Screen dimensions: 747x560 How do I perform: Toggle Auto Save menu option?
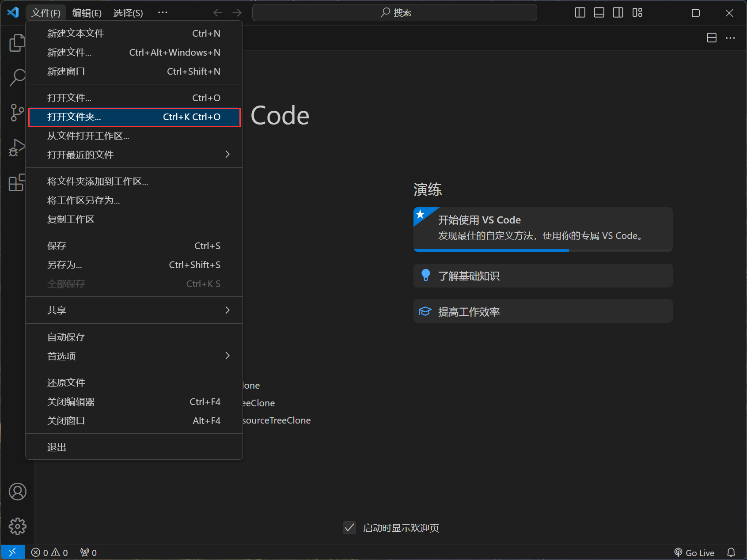(x=134, y=337)
